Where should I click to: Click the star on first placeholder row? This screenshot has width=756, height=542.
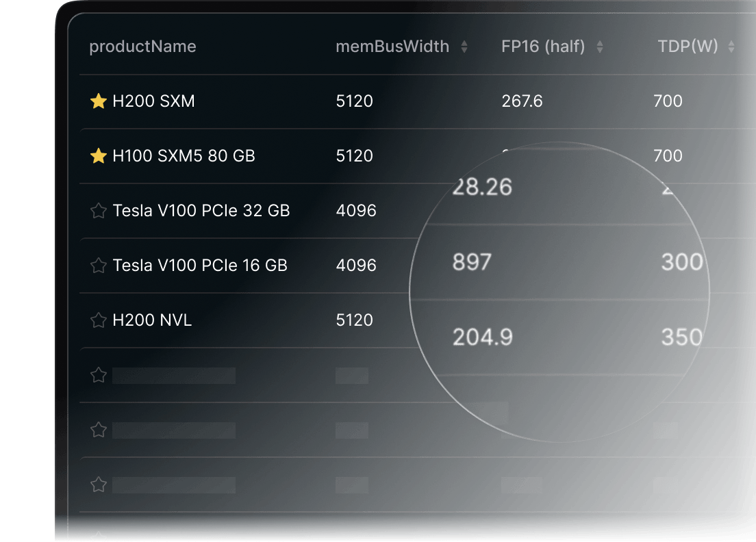click(x=99, y=375)
